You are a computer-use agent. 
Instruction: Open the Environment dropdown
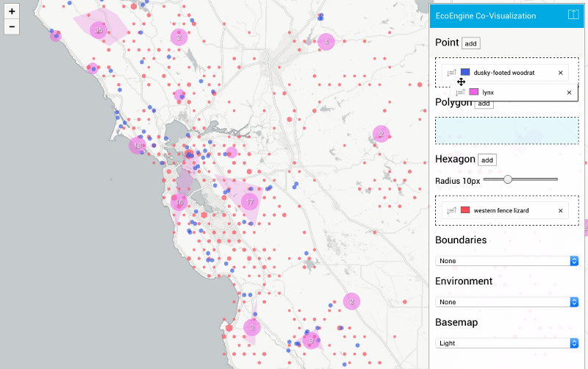pos(506,302)
